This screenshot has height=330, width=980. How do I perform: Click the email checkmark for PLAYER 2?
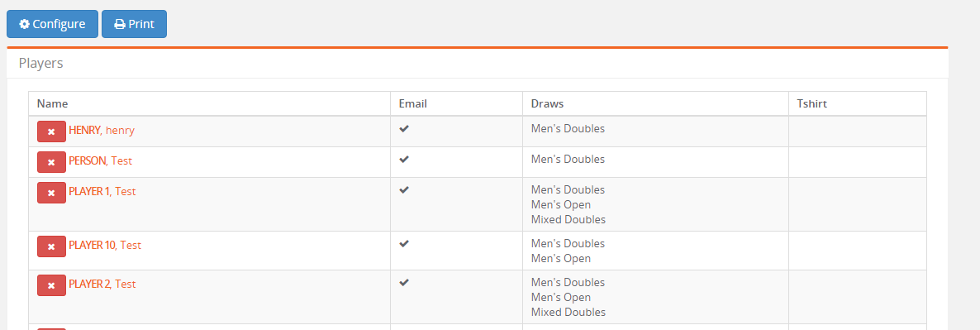coord(404,283)
